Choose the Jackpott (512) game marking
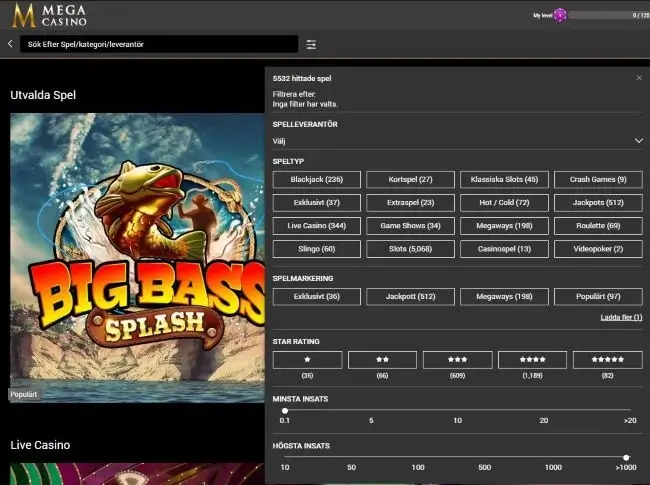Viewport: 650px width, 485px height. [x=410, y=297]
